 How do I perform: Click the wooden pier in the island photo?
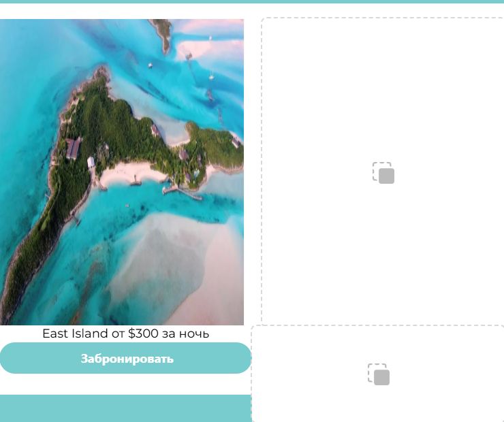click(183, 192)
